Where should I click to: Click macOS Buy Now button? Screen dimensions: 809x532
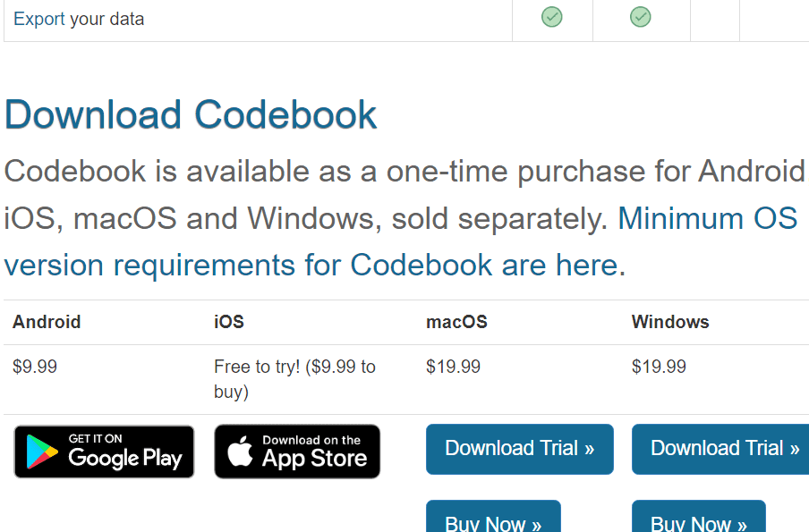493,516
